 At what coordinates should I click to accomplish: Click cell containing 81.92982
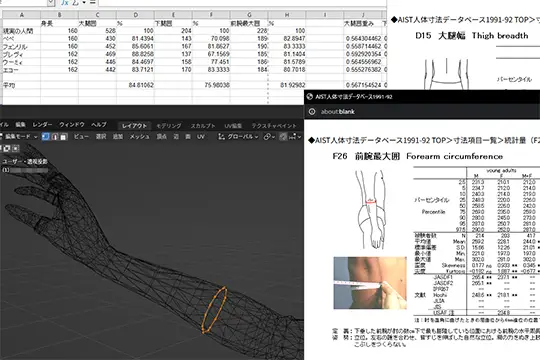[287, 85]
